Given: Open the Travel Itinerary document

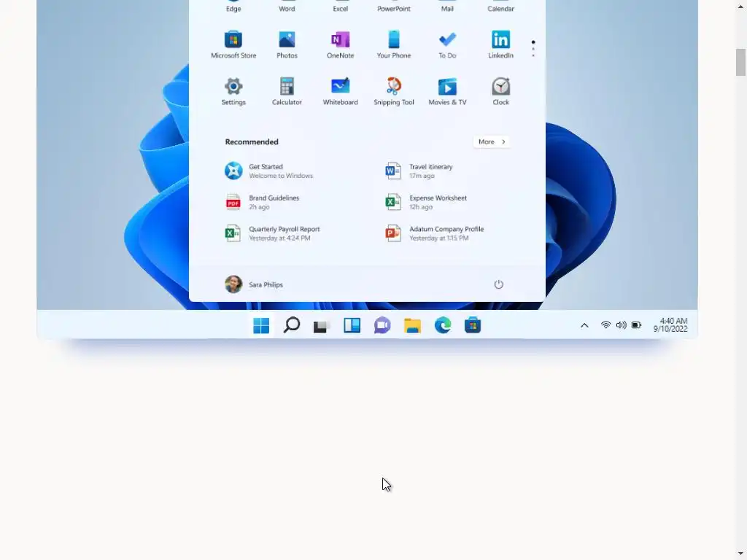Looking at the screenshot, I should [419, 171].
